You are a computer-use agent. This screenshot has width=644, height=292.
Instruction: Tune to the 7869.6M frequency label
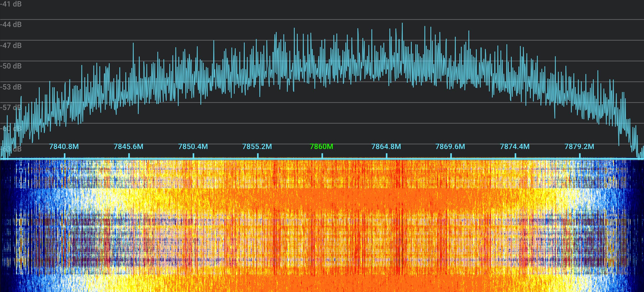click(x=450, y=146)
